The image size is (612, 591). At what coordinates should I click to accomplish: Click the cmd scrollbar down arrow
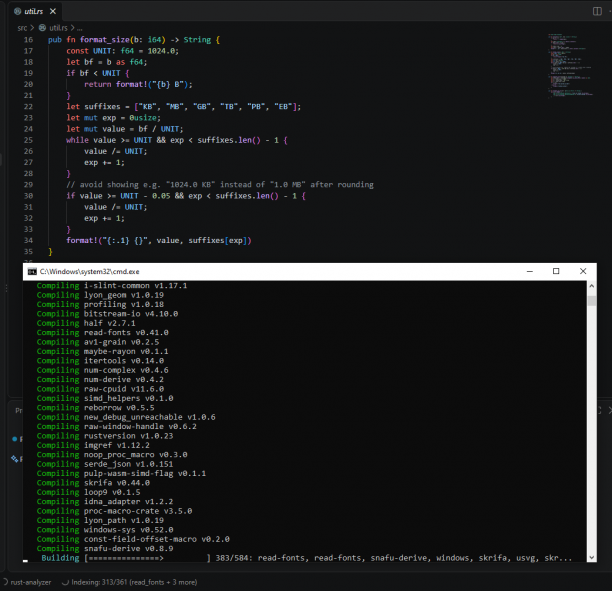point(592,557)
